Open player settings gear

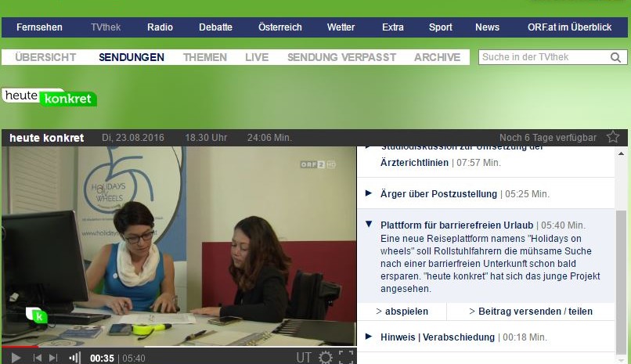coord(326,357)
